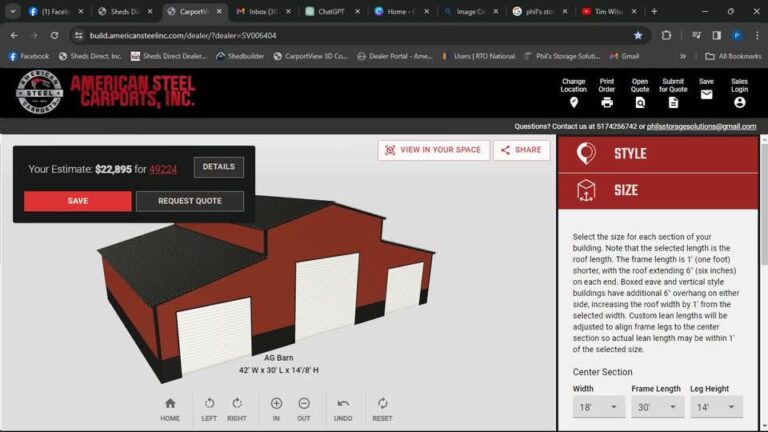
Task: Open the Leg Height dropdown
Action: [716, 407]
